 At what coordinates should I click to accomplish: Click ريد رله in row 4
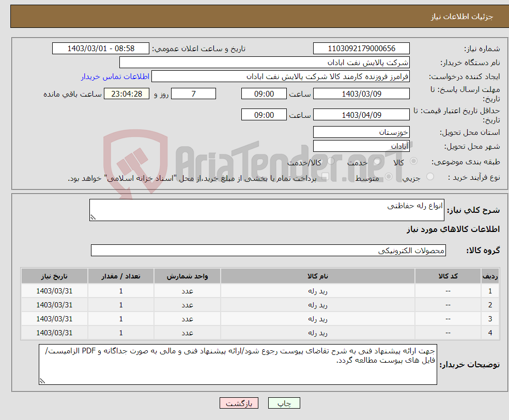(318, 333)
